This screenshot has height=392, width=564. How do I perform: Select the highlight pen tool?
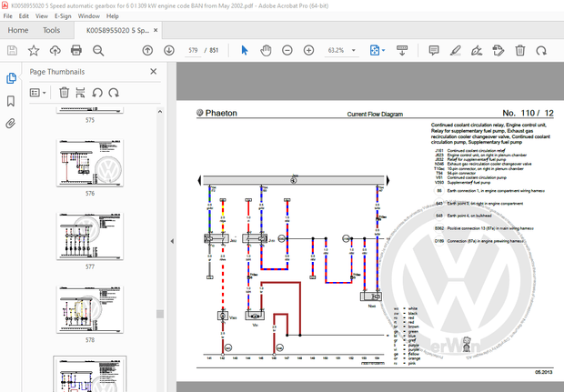(x=456, y=50)
